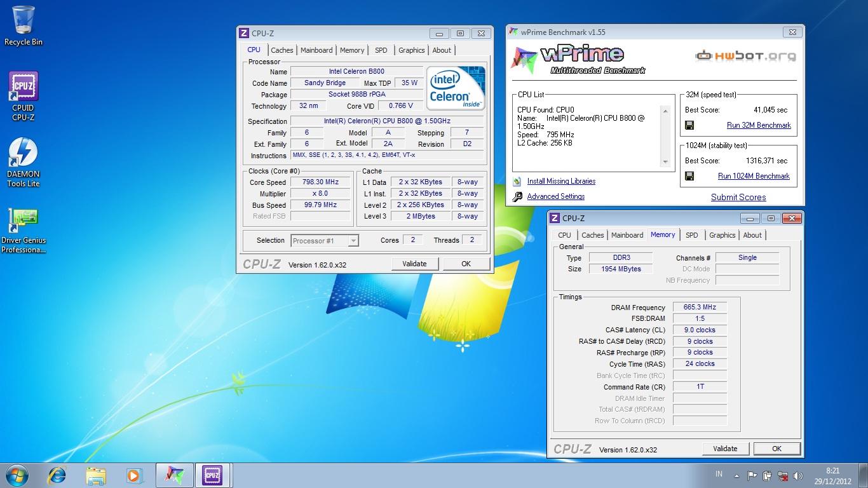The height and width of the screenshot is (488, 868).
Task: Click the wPrime title bar icon
Action: (x=513, y=32)
